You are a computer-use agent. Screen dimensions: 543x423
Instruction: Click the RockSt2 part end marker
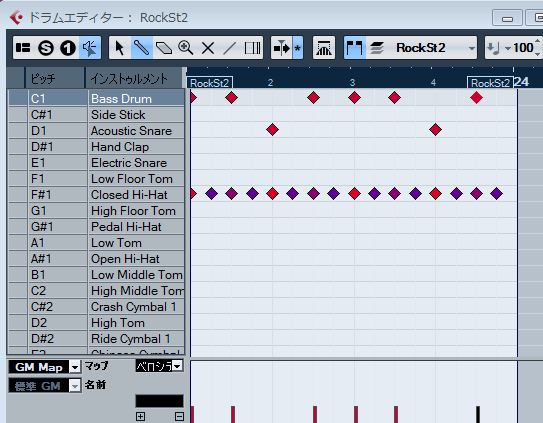[490, 83]
